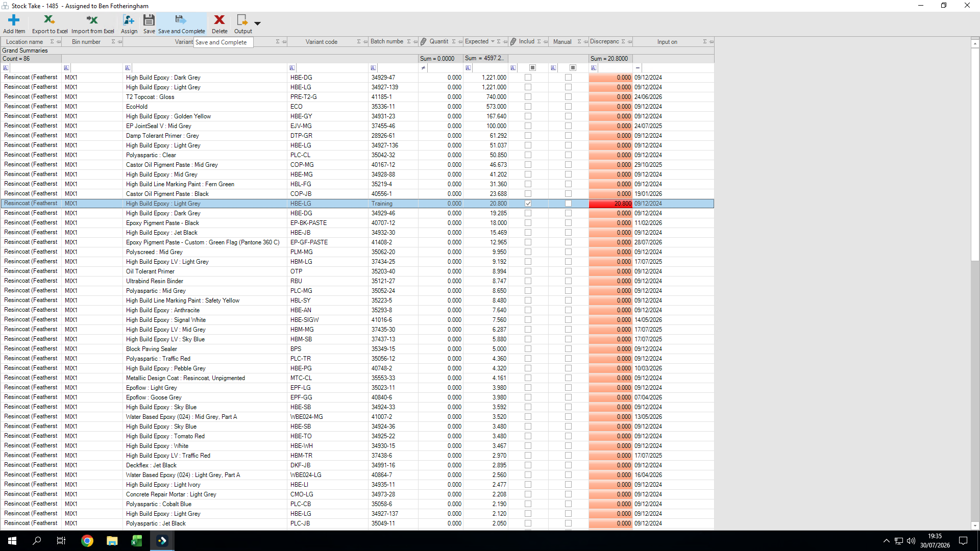The width and height of the screenshot is (980, 551).
Task: Open the taskbar search
Action: coord(37,541)
